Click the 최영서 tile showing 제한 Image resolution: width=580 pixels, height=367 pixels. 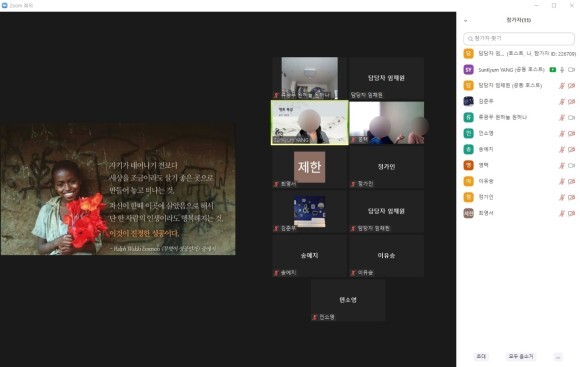click(x=310, y=167)
